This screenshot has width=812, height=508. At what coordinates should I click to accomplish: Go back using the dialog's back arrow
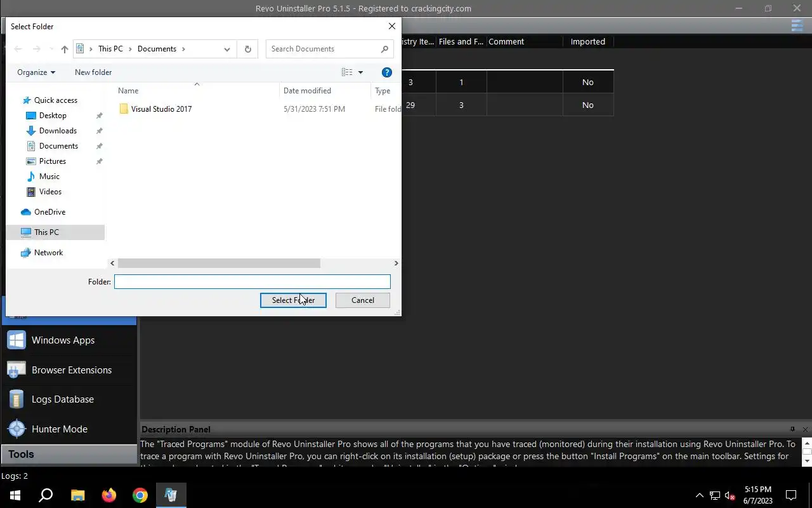tap(18, 49)
